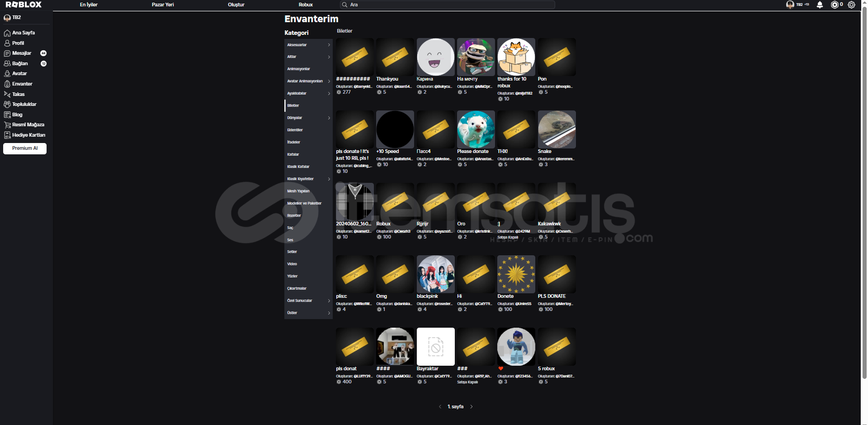This screenshot has height=425, width=868.
Task: Open the Donete starburst thumbnail
Action: tap(516, 274)
